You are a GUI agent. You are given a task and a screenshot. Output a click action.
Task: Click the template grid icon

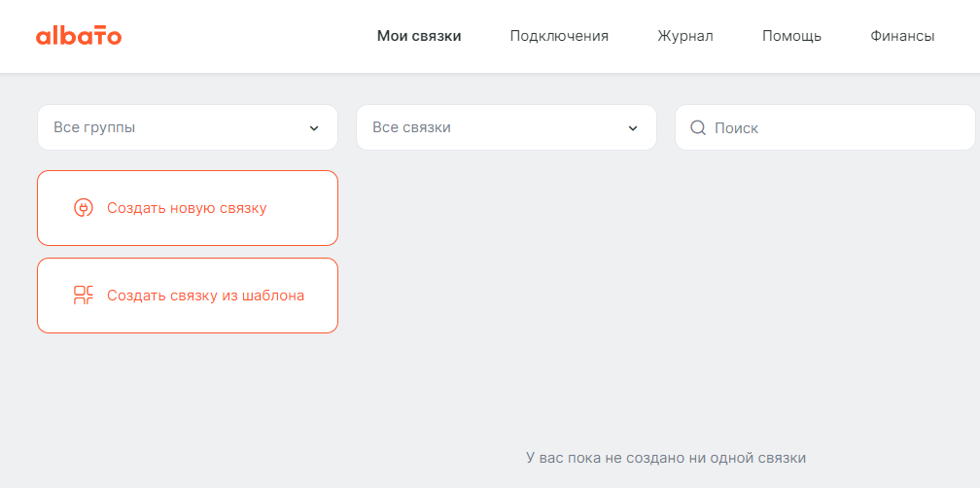pyautogui.click(x=84, y=296)
